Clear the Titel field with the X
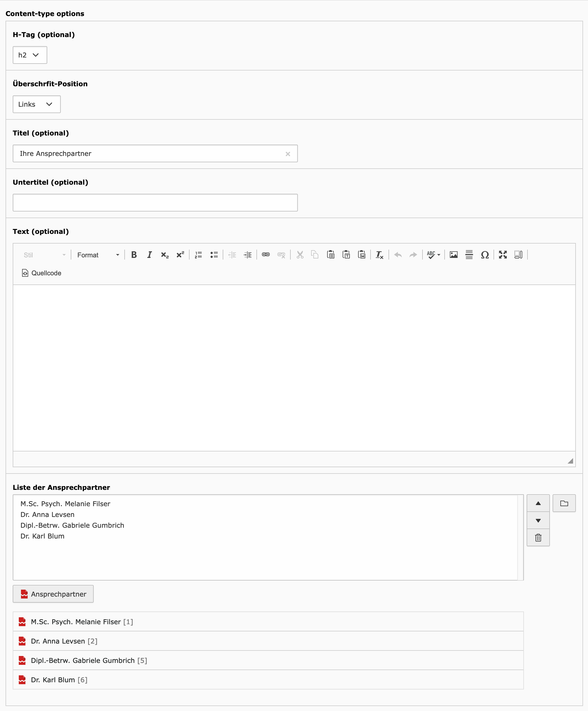 click(x=288, y=154)
